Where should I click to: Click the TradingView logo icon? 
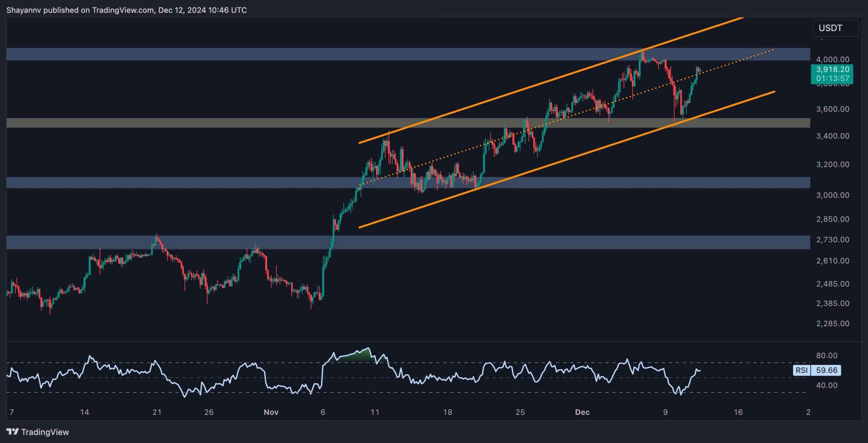13,431
